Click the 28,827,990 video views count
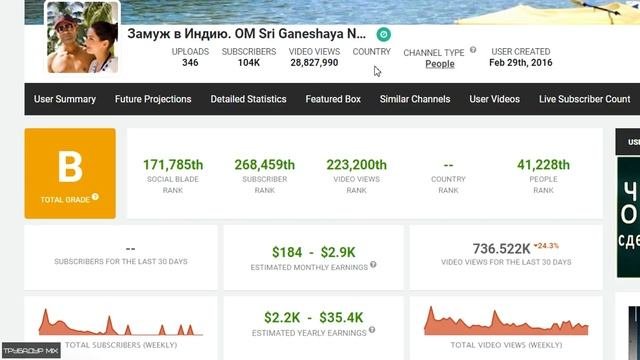The height and width of the screenshot is (360, 640). pyautogui.click(x=314, y=63)
